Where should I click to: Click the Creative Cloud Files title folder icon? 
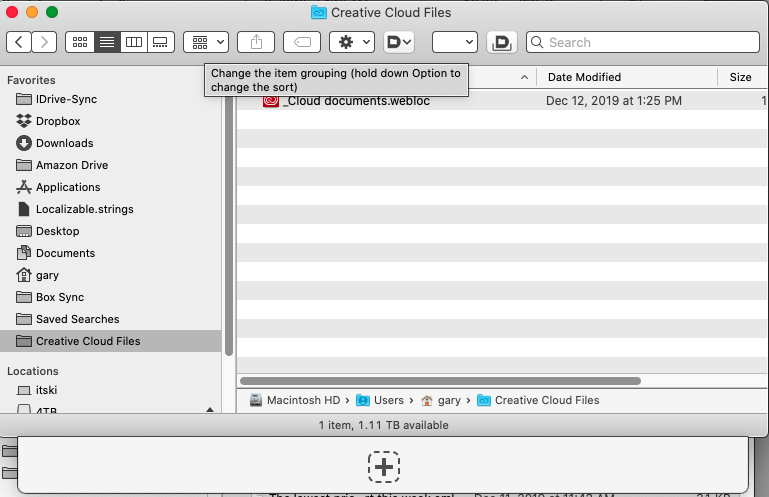click(319, 13)
